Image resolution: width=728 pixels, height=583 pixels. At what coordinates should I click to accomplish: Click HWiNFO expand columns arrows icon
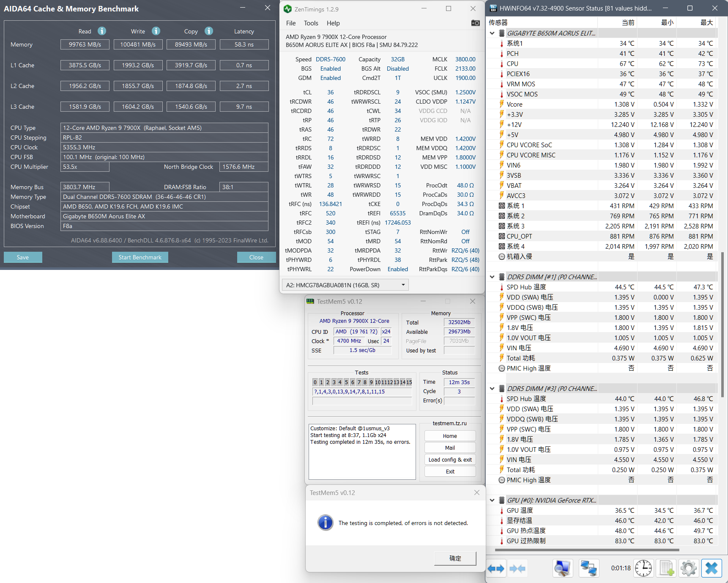[496, 568]
